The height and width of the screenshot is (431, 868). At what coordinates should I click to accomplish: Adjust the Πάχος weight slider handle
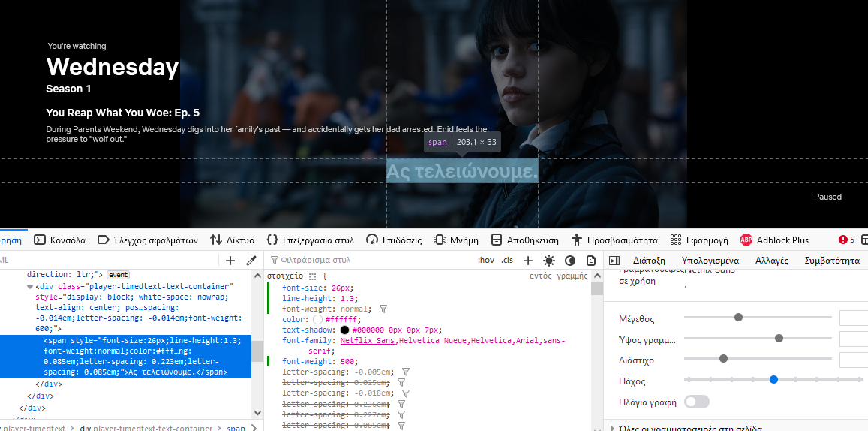774,379
